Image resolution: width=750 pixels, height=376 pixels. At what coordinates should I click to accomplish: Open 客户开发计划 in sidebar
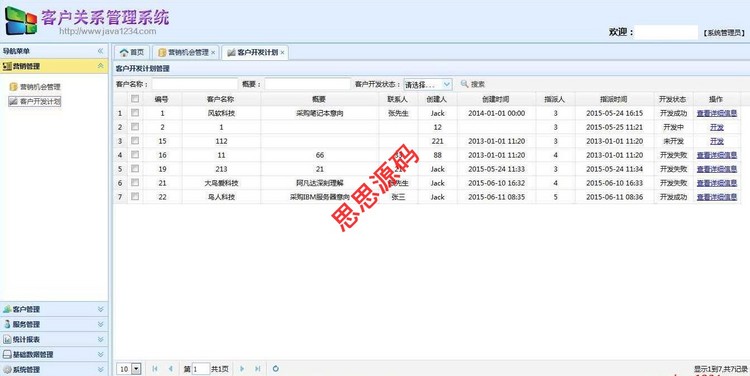[35, 101]
